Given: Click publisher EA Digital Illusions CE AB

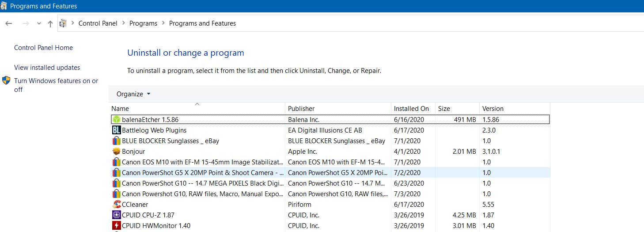Looking at the screenshot, I should tap(325, 130).
